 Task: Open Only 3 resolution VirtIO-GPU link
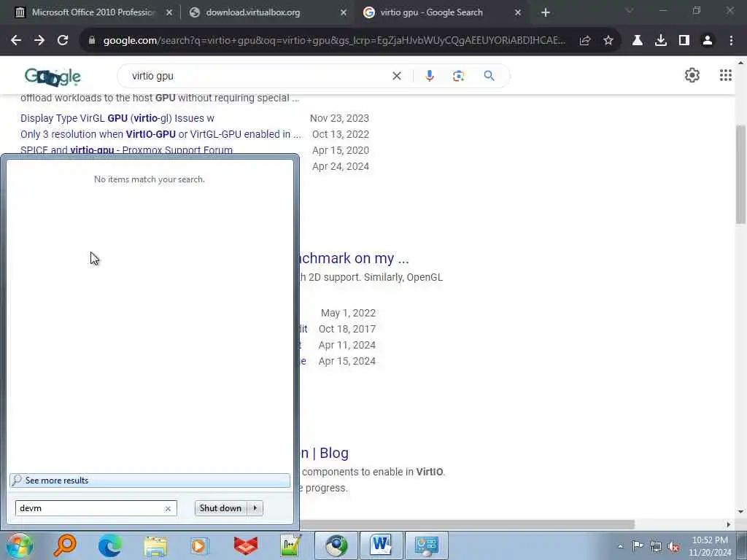[x=161, y=134]
